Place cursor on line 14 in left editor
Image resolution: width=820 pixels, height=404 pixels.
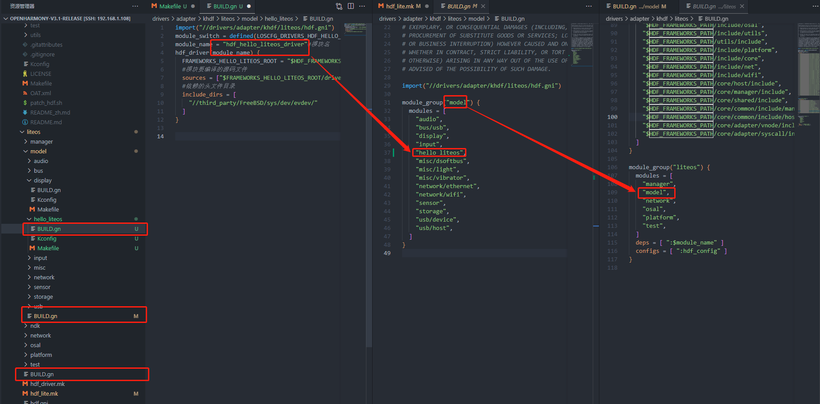pyautogui.click(x=257, y=136)
